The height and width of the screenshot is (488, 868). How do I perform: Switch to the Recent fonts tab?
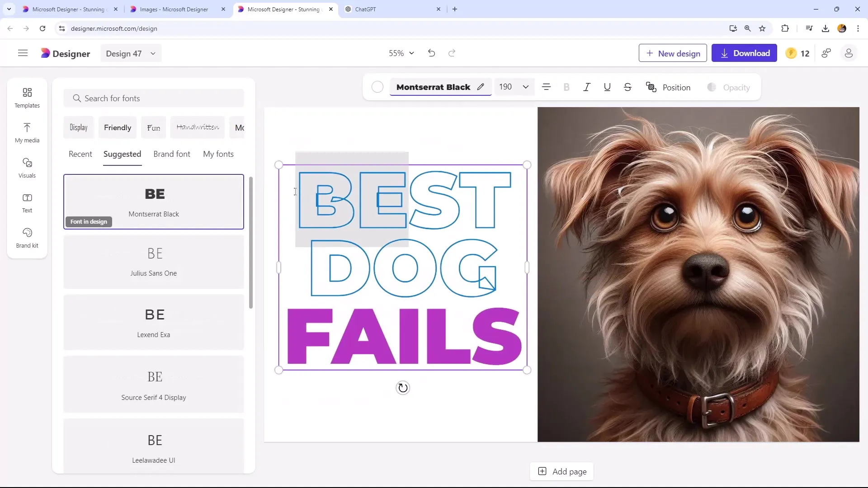[x=80, y=154]
